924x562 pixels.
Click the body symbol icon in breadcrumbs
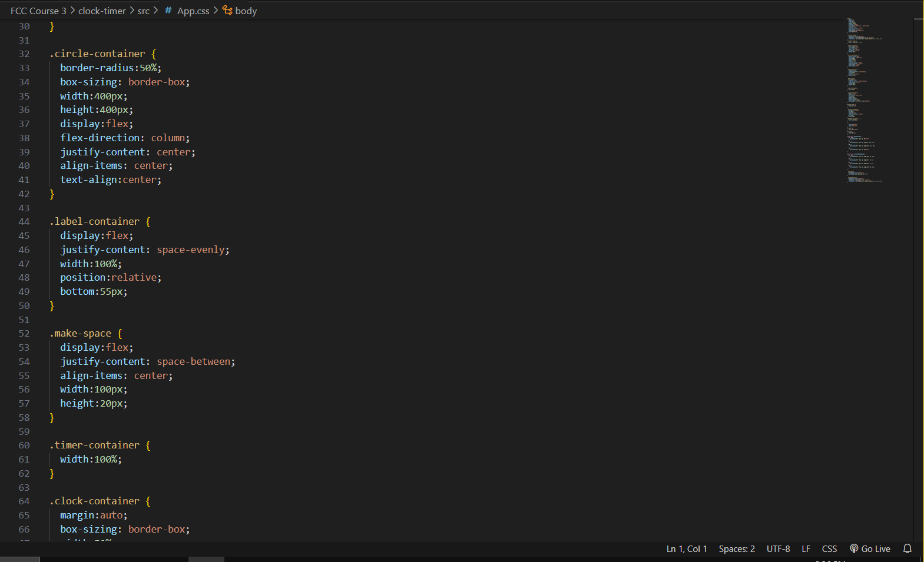[x=227, y=10]
